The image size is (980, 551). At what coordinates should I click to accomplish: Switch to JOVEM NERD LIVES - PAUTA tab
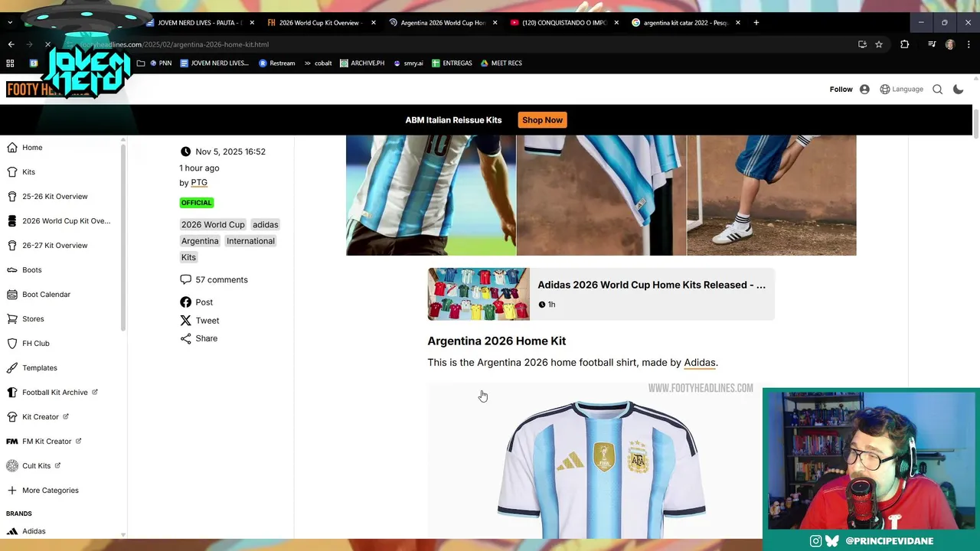click(199, 23)
